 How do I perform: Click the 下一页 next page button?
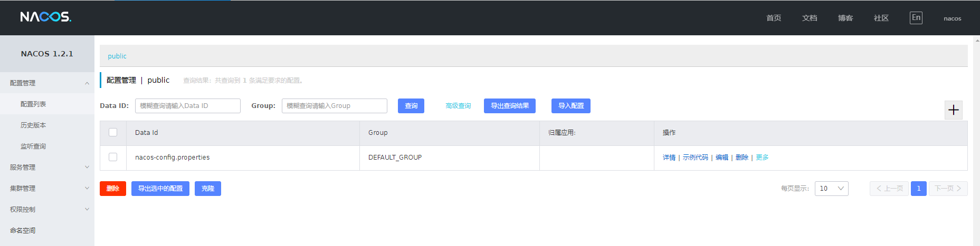coord(948,189)
